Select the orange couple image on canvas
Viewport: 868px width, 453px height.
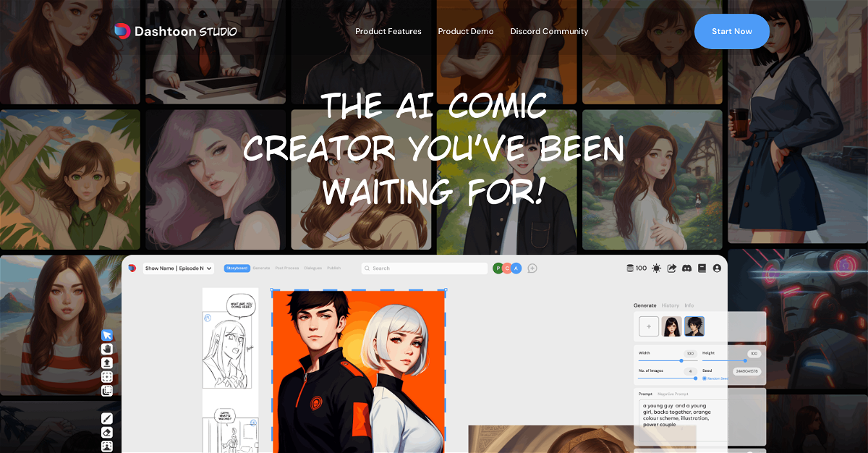(358, 371)
